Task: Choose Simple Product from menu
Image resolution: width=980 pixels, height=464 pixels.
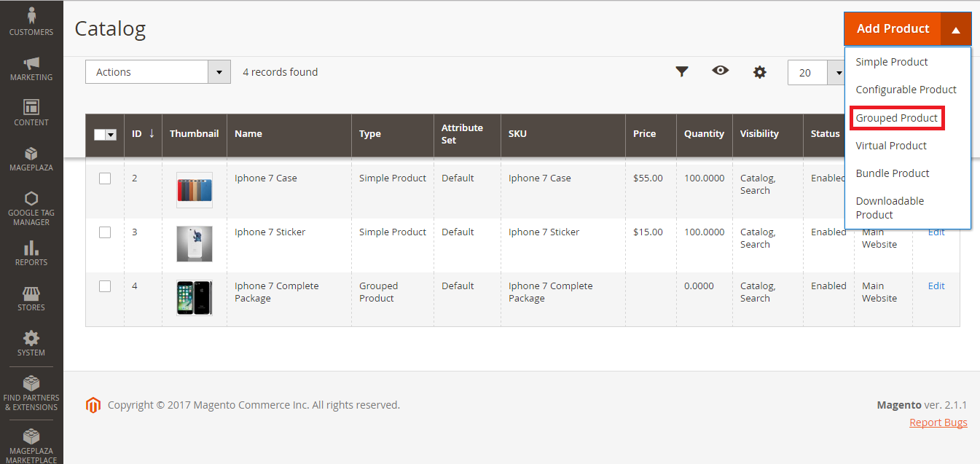Action: pos(892,62)
